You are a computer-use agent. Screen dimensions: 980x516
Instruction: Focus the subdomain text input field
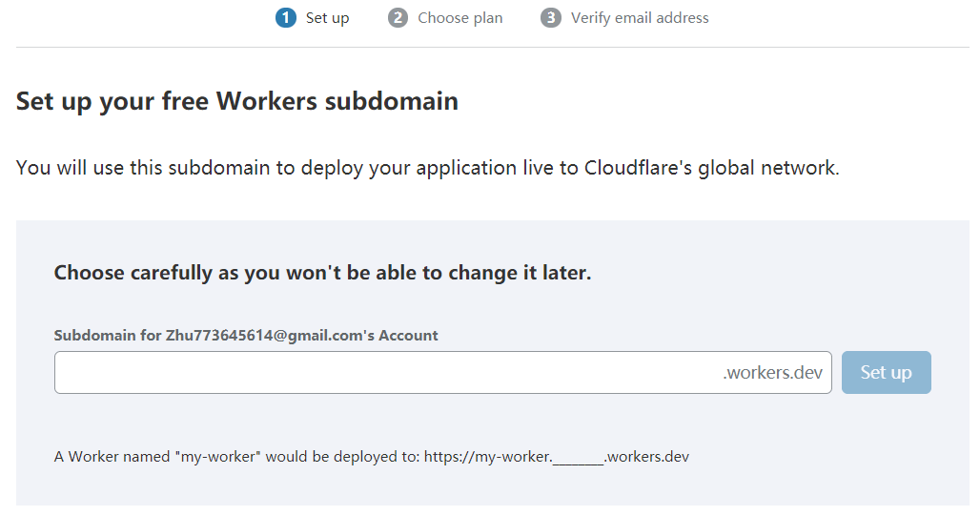pos(381,372)
